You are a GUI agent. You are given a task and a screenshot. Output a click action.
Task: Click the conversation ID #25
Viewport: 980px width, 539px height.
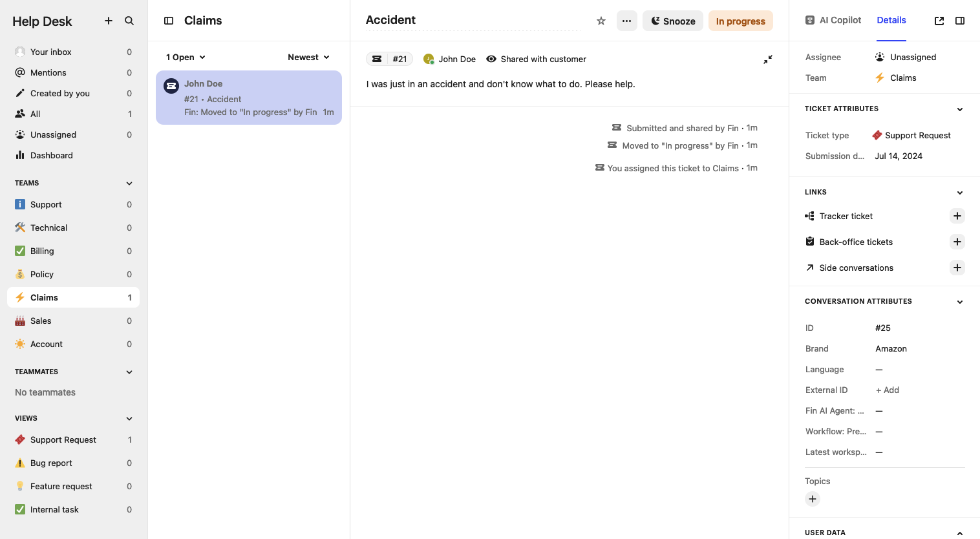(883, 328)
